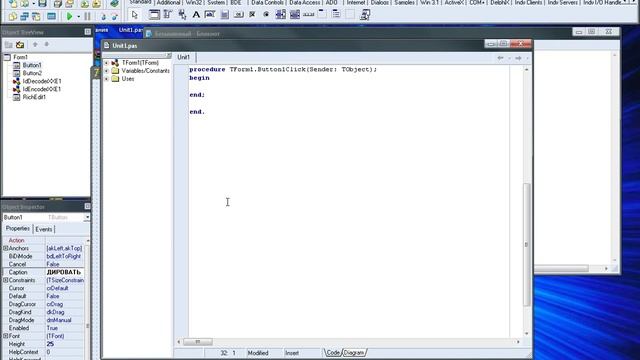Pick the ActionList component from the palette
Viewport: 640px width, 360px height.
coord(365,15)
